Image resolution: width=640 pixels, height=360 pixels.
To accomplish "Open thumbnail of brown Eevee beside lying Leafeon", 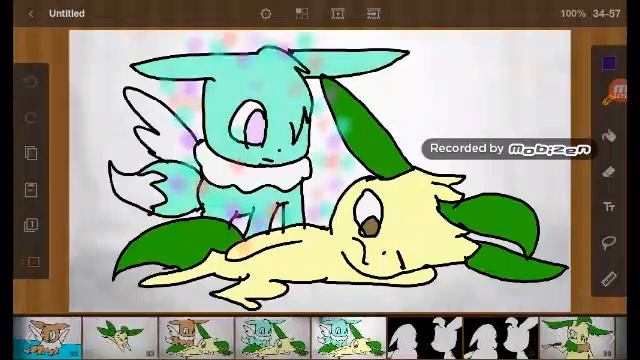I will (196, 338).
